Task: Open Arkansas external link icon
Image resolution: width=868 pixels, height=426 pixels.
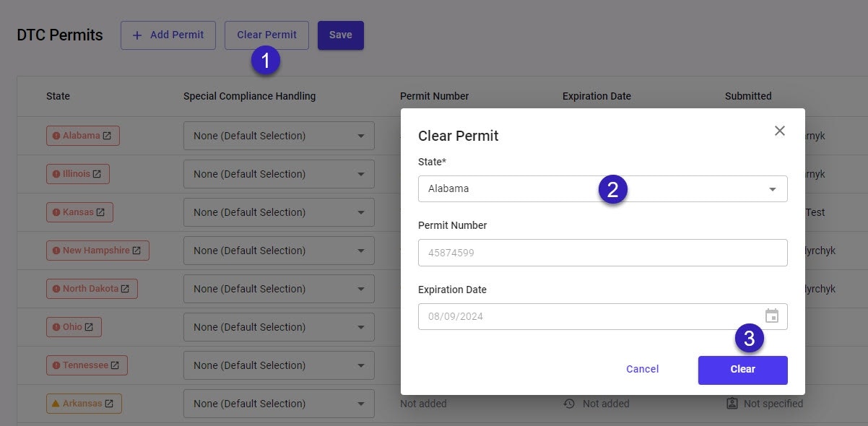Action: tap(109, 404)
